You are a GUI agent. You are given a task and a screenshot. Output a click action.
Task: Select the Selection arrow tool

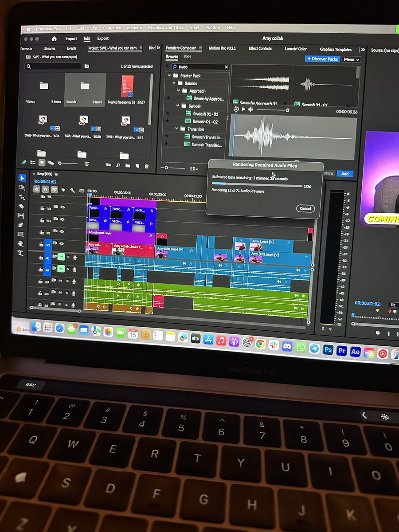(x=22, y=178)
